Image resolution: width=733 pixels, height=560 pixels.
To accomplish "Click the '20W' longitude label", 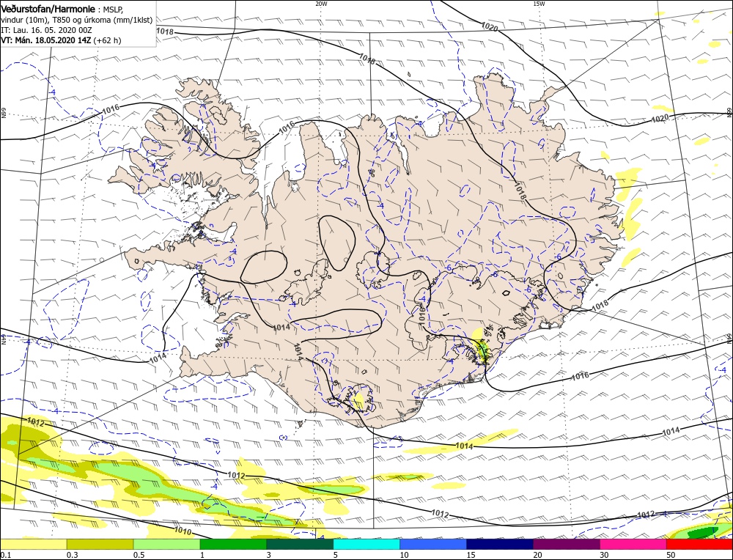I will coord(321,4).
